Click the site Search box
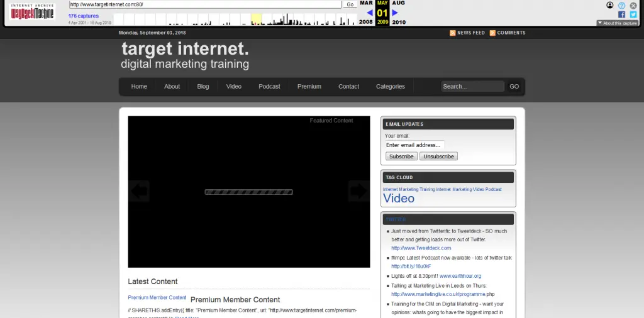644x318 pixels. [472, 87]
